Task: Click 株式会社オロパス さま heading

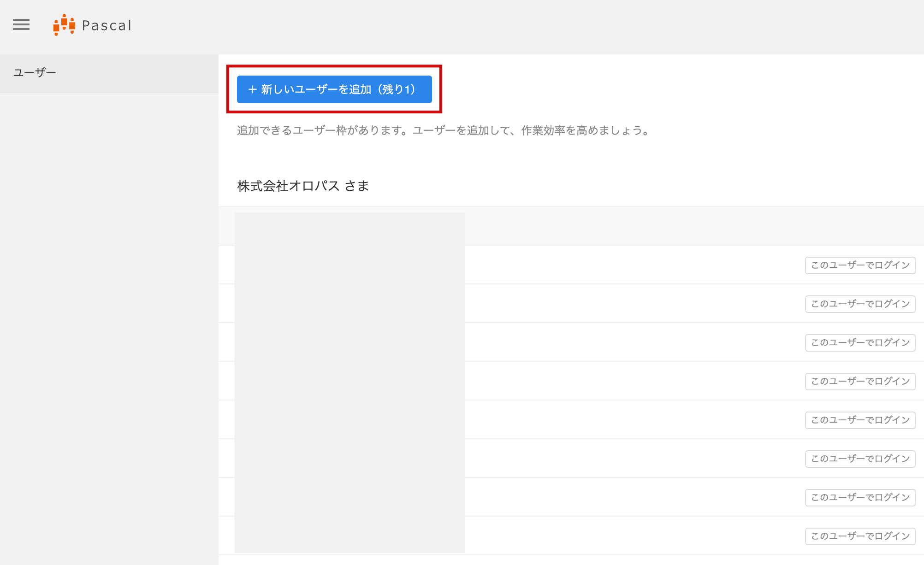Action: [303, 186]
